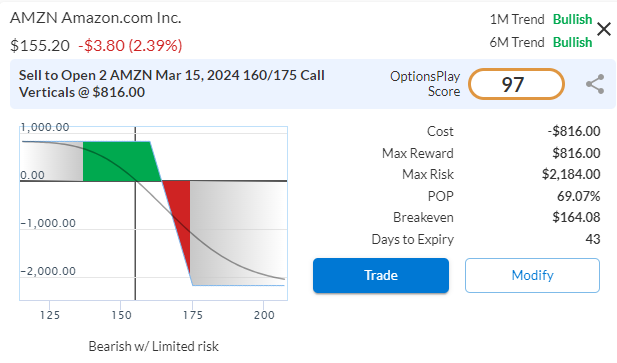Click the 175 tick on chart axis
The height and width of the screenshot is (363, 617).
[192, 315]
